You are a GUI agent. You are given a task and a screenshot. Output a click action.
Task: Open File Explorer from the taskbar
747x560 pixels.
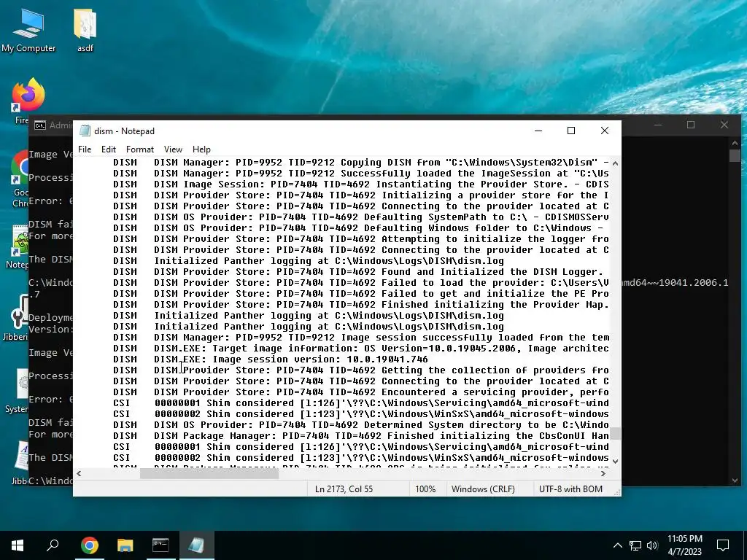click(125, 545)
